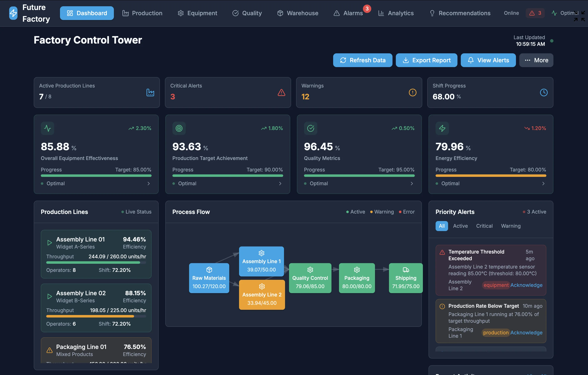
Task: Click the play icon beside Assembly Line 02
Action: 50,296
